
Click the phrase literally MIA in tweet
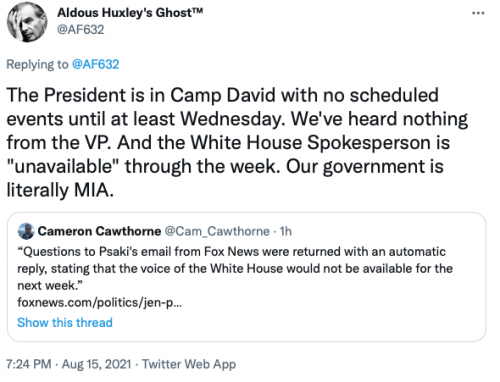click(x=60, y=190)
